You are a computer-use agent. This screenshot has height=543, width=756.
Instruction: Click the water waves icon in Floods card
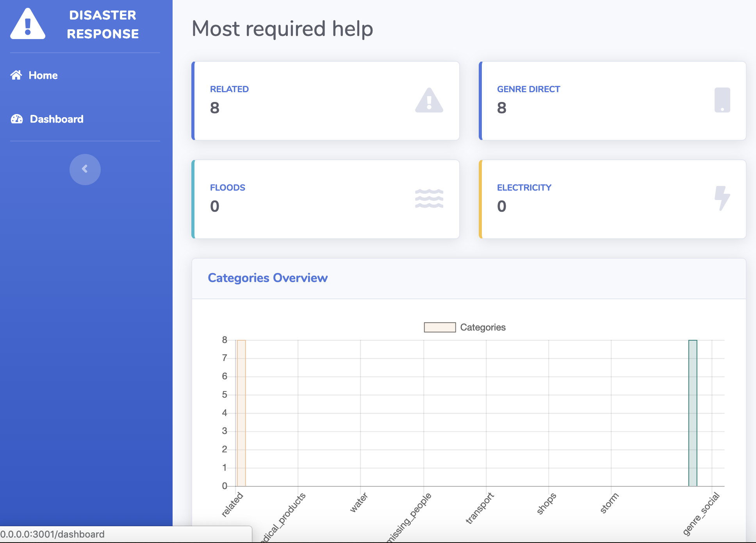(429, 198)
